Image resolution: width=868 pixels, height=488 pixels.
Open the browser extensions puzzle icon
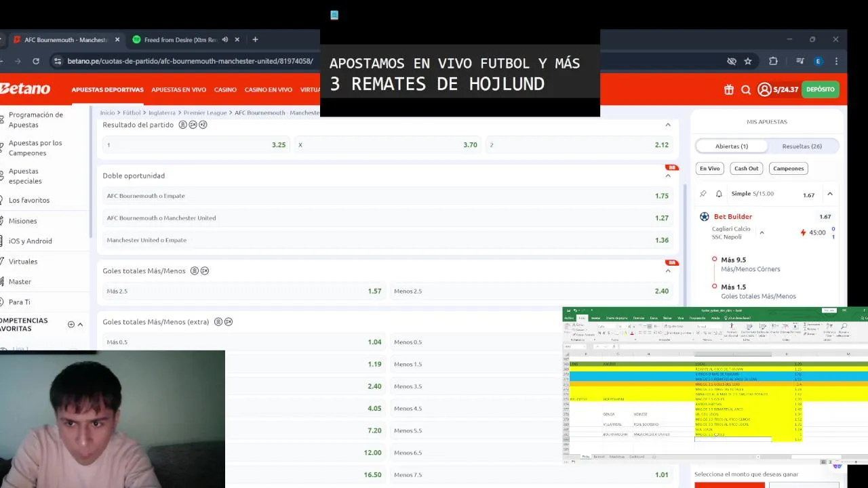click(773, 61)
